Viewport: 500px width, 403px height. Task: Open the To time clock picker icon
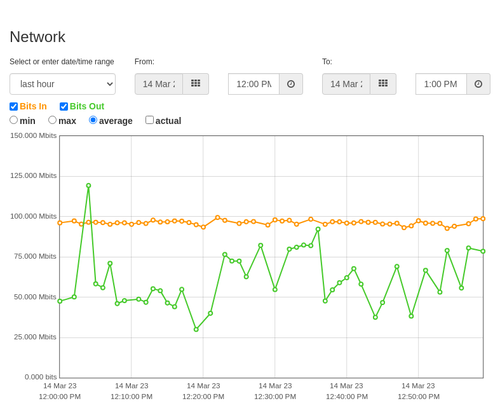[478, 84]
